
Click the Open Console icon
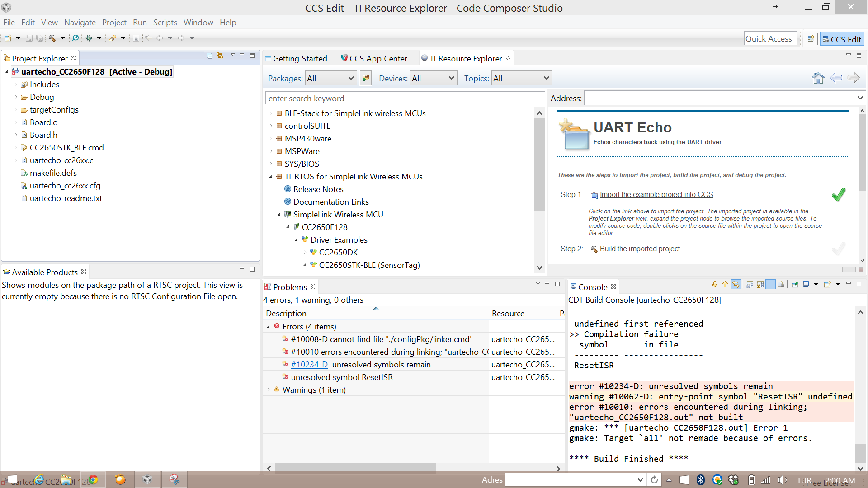827,284
